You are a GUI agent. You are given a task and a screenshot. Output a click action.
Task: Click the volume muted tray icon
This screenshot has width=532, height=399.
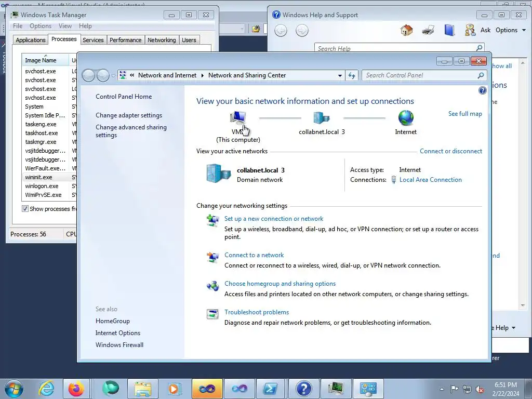pyautogui.click(x=480, y=389)
